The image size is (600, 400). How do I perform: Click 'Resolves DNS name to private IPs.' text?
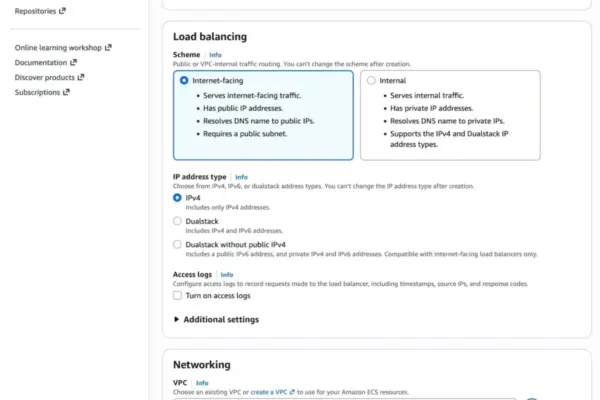[447, 121]
